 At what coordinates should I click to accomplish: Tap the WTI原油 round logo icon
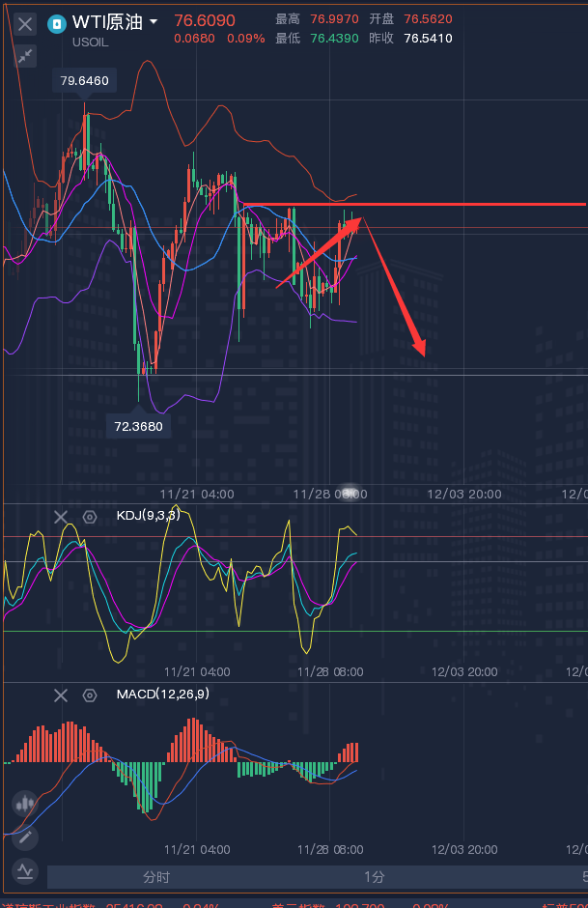(x=57, y=24)
